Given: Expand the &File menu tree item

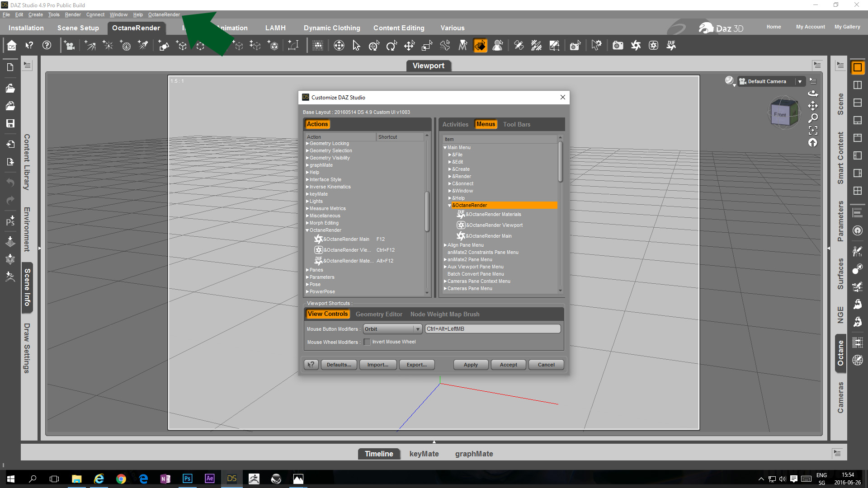Looking at the screenshot, I should click(450, 155).
